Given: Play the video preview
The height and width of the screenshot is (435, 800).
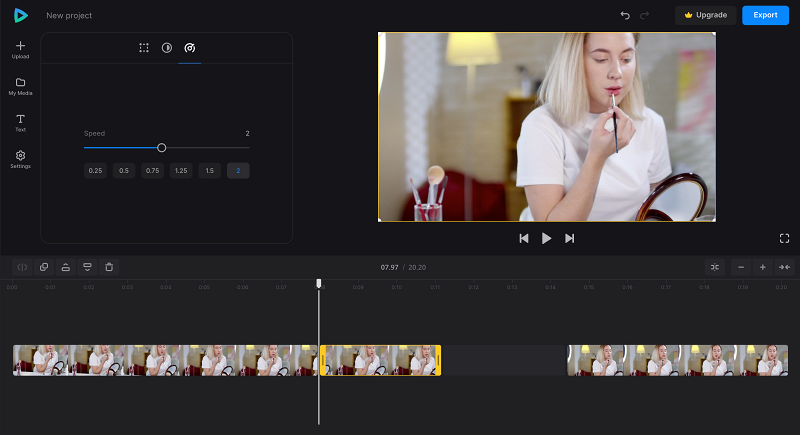Looking at the screenshot, I should pos(546,238).
